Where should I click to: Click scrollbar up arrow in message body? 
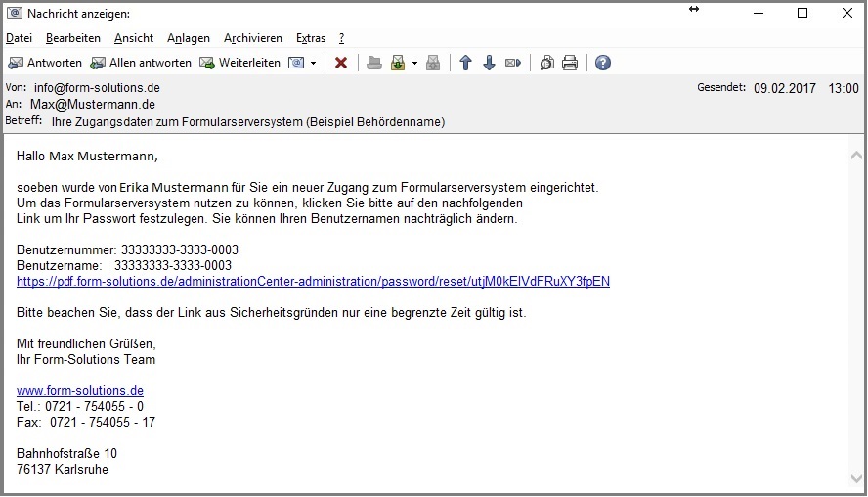(856, 156)
